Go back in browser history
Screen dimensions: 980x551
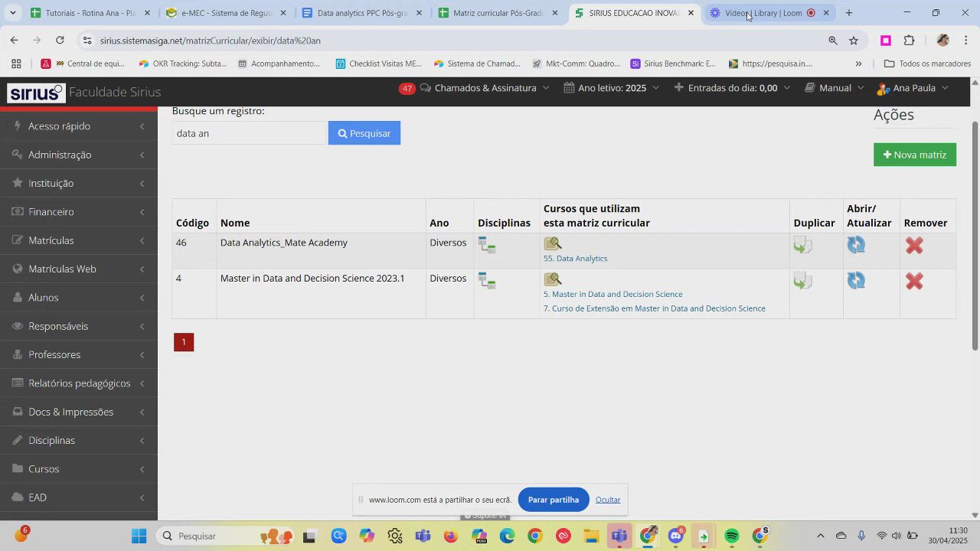coord(15,41)
